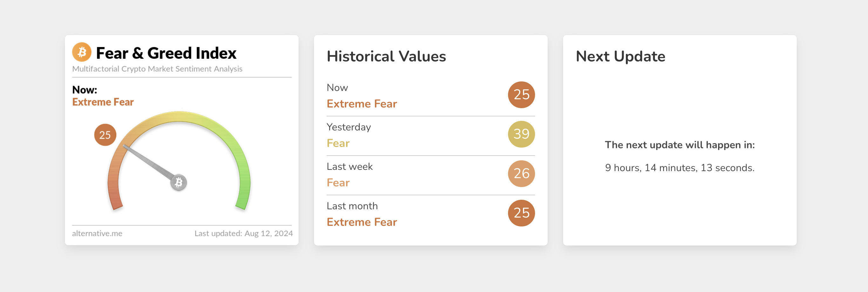Click the Last updated Aug 12, 2024 text
Screen dimensions: 868x292
(244, 233)
